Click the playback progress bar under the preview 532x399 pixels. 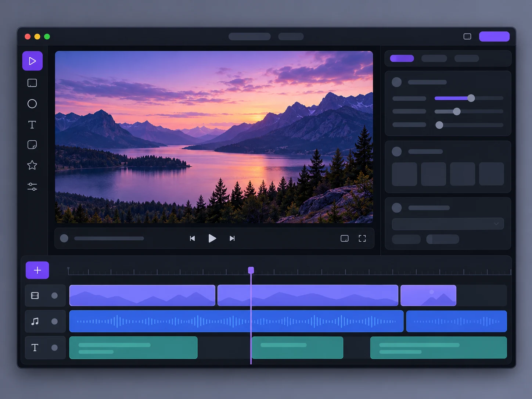(109, 238)
